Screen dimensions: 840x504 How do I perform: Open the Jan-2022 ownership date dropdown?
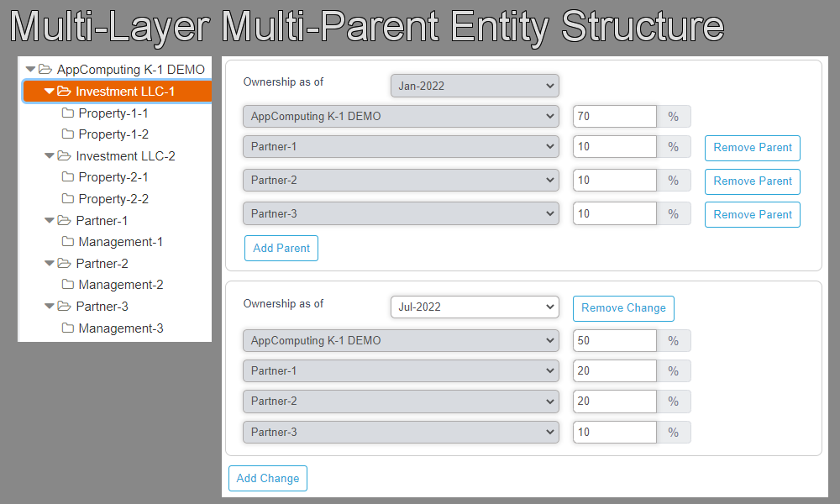(475, 86)
